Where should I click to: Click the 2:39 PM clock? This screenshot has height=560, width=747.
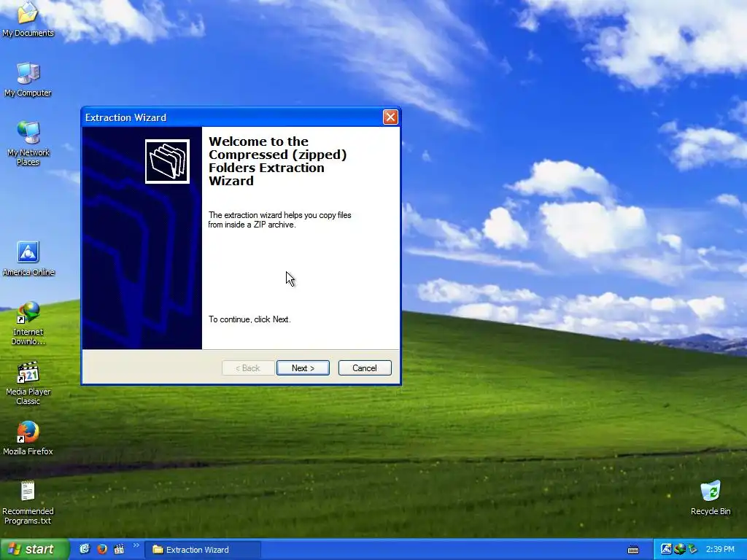(720, 550)
